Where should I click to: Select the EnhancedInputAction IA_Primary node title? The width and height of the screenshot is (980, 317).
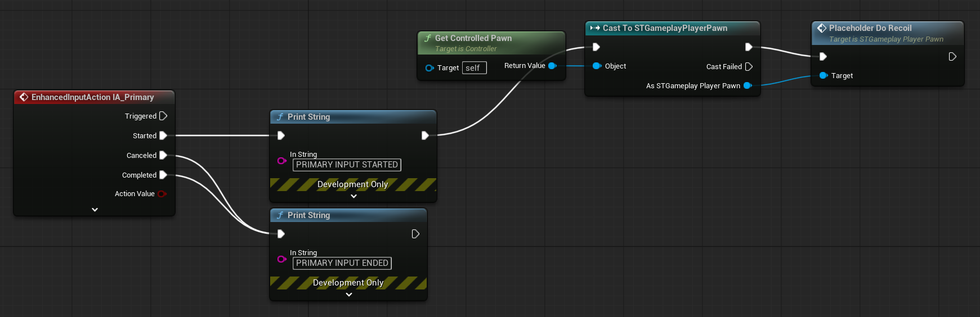click(x=92, y=97)
